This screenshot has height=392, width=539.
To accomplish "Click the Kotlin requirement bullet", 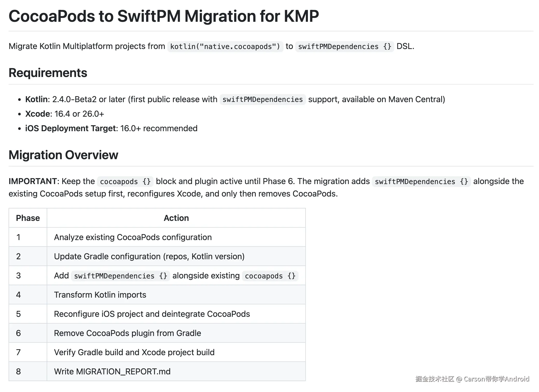I will (x=235, y=99).
